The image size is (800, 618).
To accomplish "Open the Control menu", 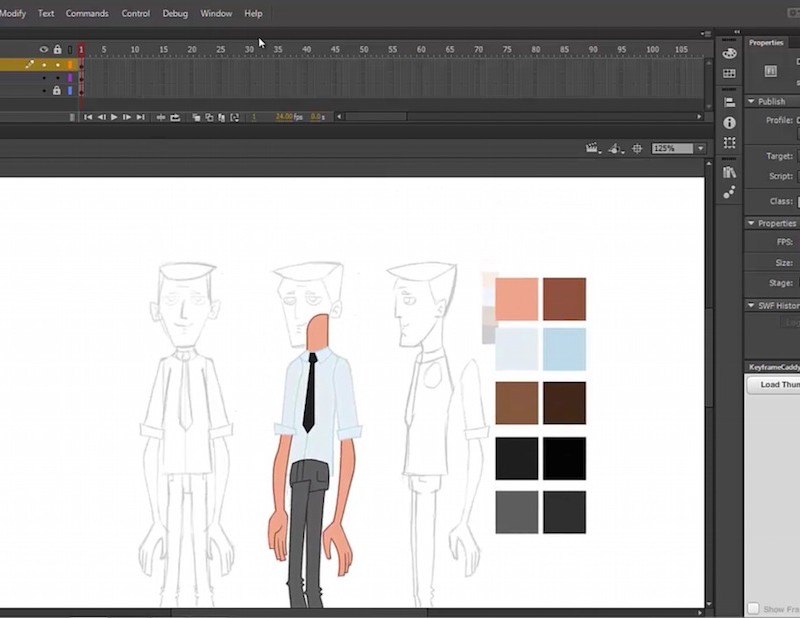I will click(x=135, y=13).
